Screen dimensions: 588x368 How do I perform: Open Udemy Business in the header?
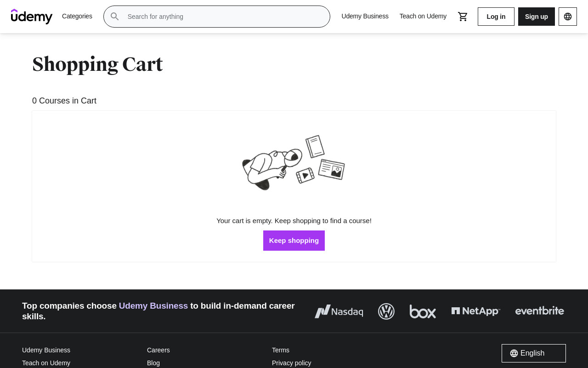click(x=365, y=17)
